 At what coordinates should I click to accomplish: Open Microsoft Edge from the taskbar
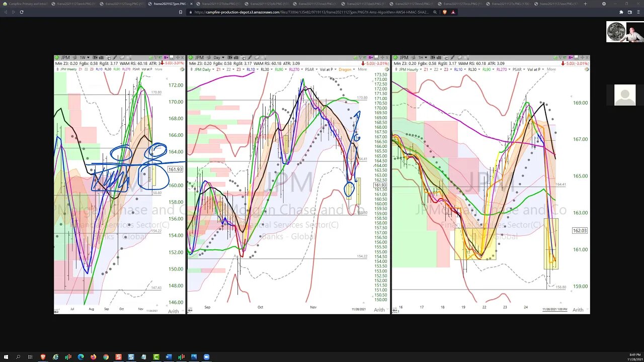pos(80,357)
